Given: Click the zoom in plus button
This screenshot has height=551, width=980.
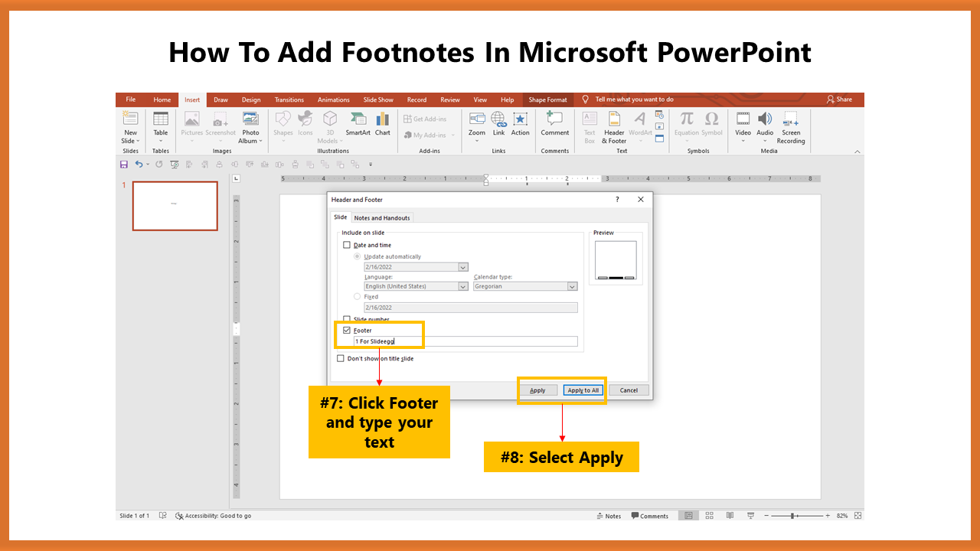Looking at the screenshot, I should click(828, 516).
